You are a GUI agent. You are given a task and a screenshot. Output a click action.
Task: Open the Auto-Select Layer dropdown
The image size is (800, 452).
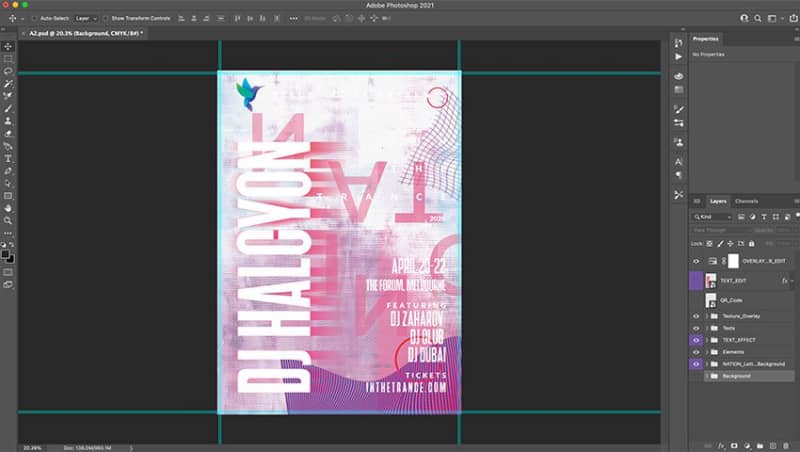(x=86, y=18)
